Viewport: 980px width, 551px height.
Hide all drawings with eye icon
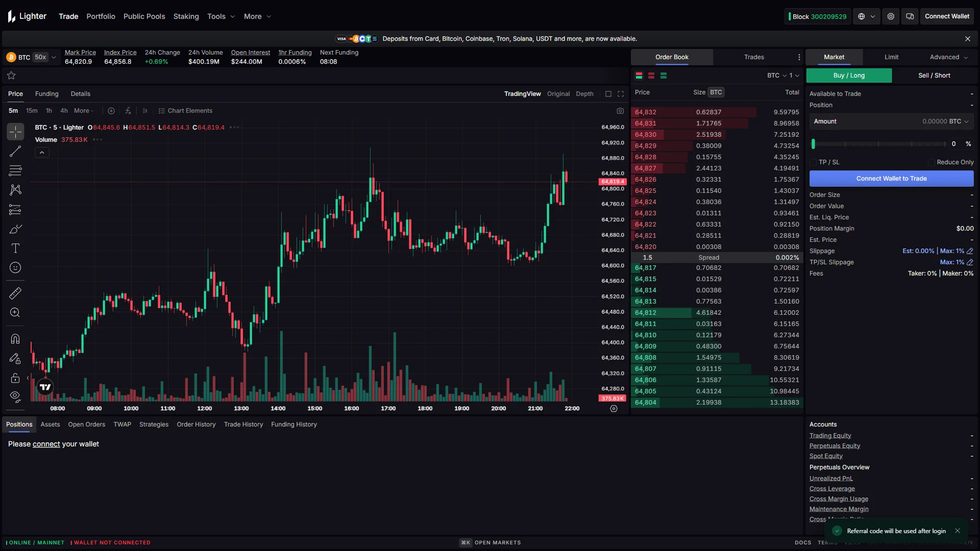[15, 396]
